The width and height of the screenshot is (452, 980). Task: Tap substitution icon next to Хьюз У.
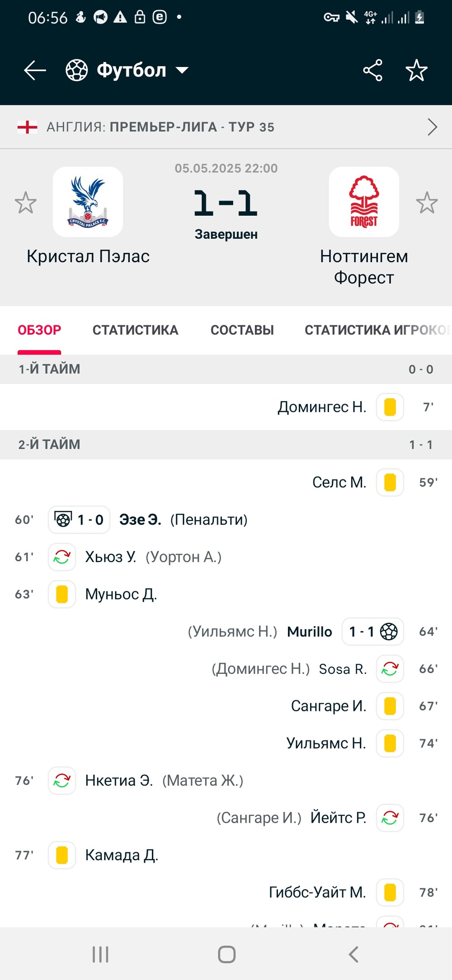62,557
